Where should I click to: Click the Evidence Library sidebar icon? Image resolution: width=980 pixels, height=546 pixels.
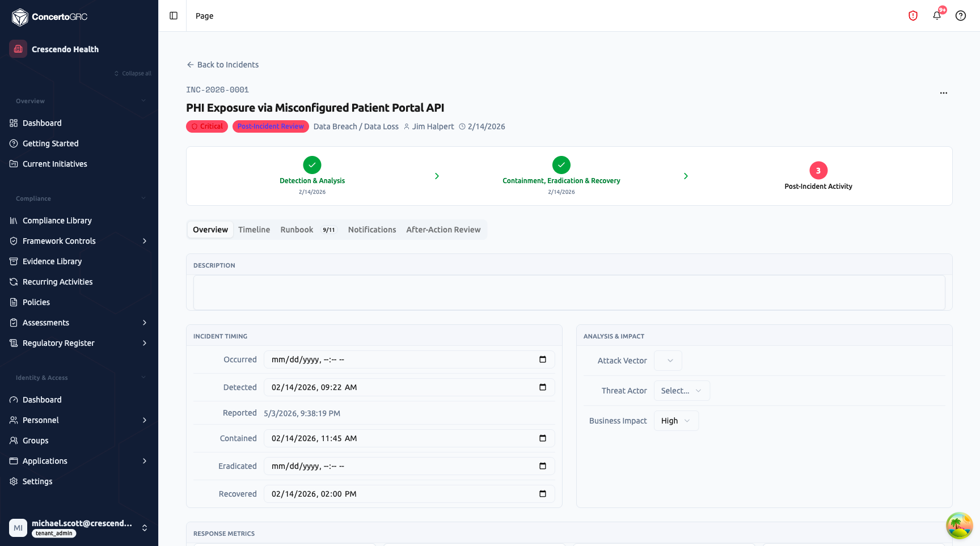coord(14,261)
